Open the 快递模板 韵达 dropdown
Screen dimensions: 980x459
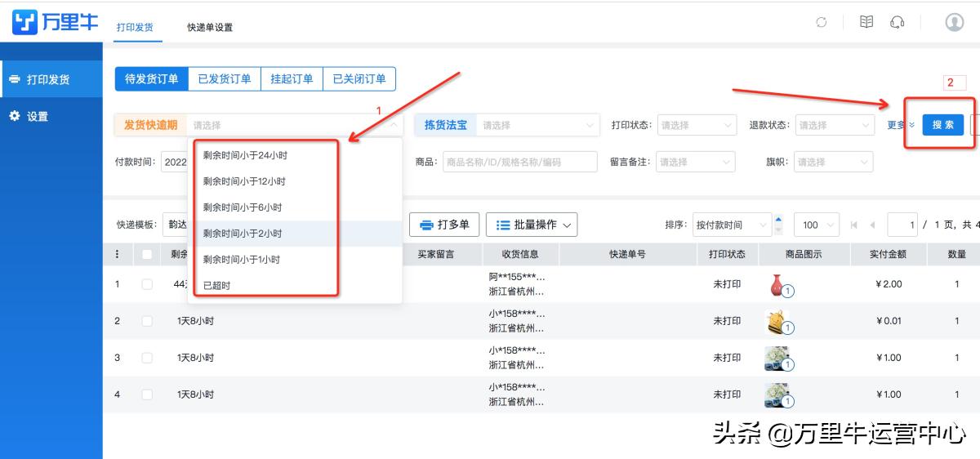pyautogui.click(x=175, y=225)
